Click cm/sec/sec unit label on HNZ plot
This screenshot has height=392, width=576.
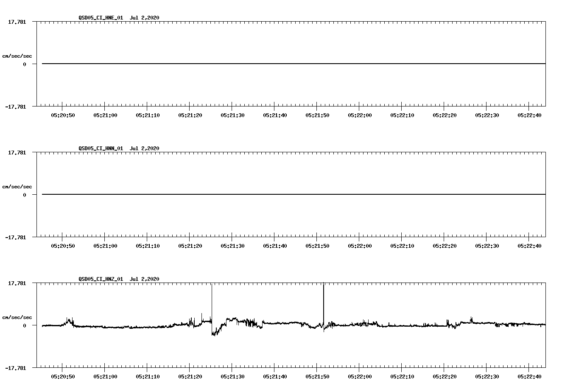point(17,317)
